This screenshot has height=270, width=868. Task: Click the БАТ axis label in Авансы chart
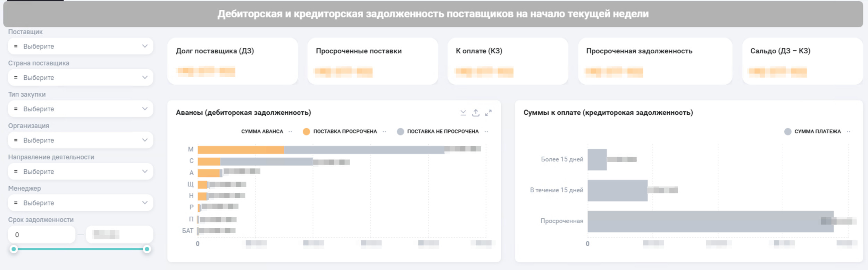188,231
